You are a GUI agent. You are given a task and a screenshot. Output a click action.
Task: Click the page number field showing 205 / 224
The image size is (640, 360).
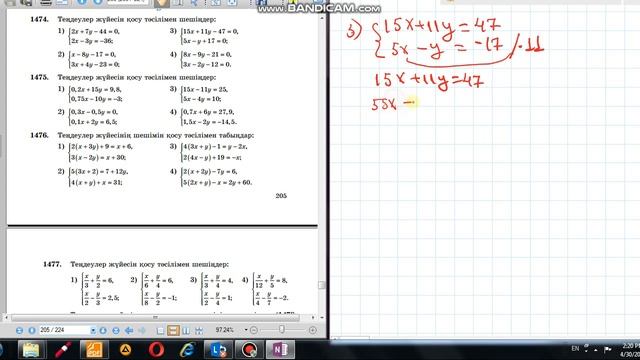(65, 330)
